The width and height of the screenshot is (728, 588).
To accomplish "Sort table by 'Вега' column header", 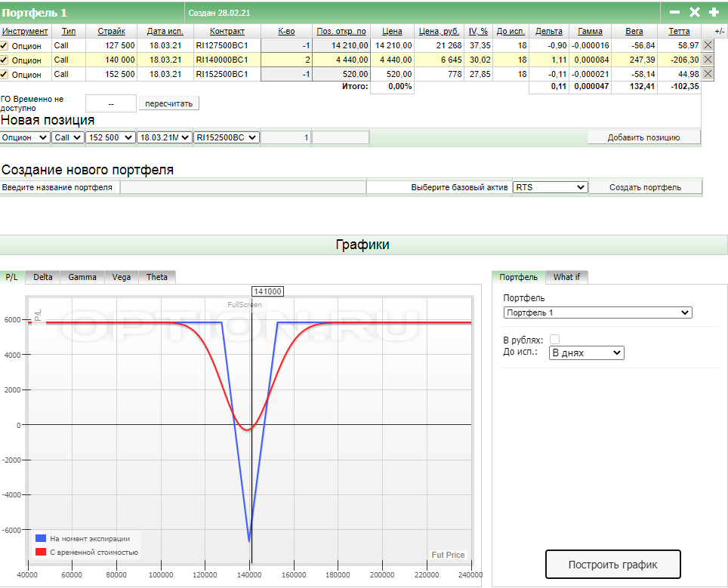I will (634, 31).
